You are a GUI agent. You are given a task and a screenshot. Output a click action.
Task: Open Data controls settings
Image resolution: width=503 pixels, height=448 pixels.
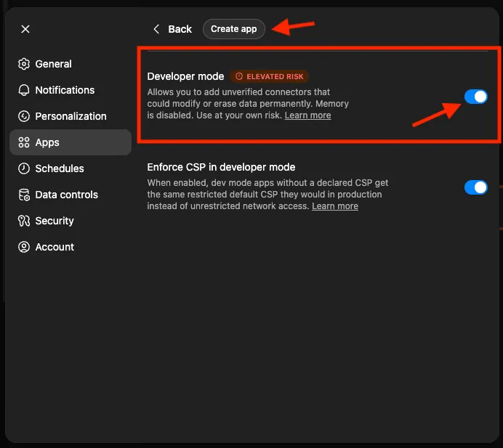coord(71,195)
